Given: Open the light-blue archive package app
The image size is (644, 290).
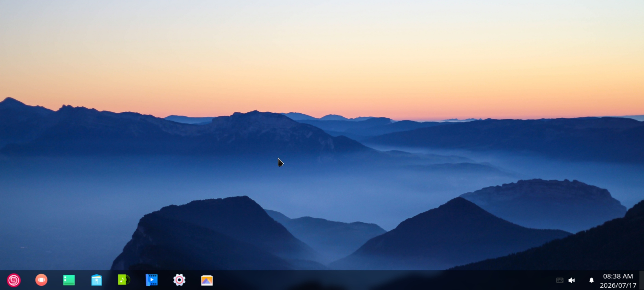Looking at the screenshot, I should tap(97, 280).
